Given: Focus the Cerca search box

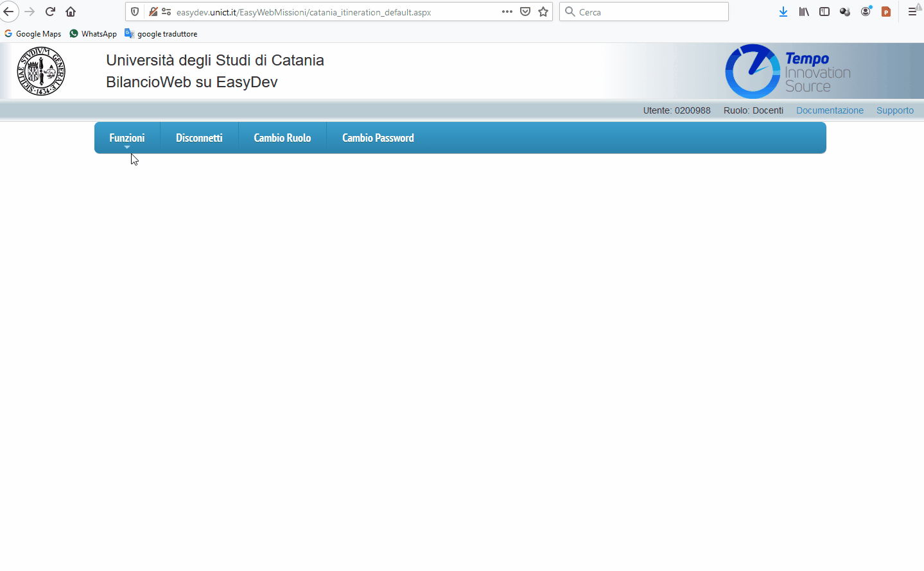Looking at the screenshot, I should coord(644,12).
